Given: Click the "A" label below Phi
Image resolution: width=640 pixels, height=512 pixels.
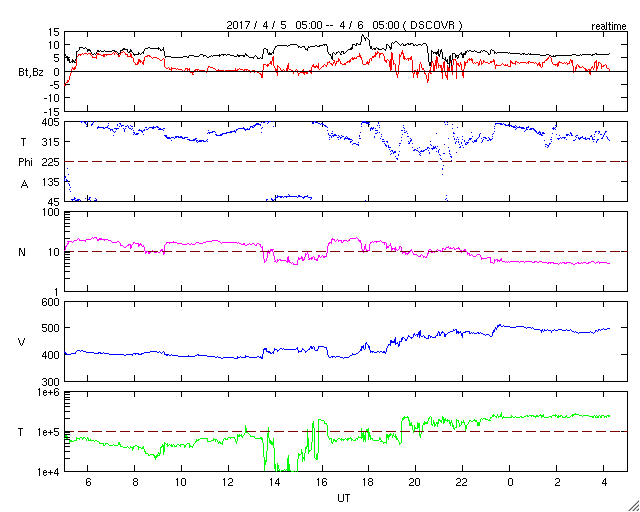Looking at the screenshot, I should pyautogui.click(x=25, y=185).
